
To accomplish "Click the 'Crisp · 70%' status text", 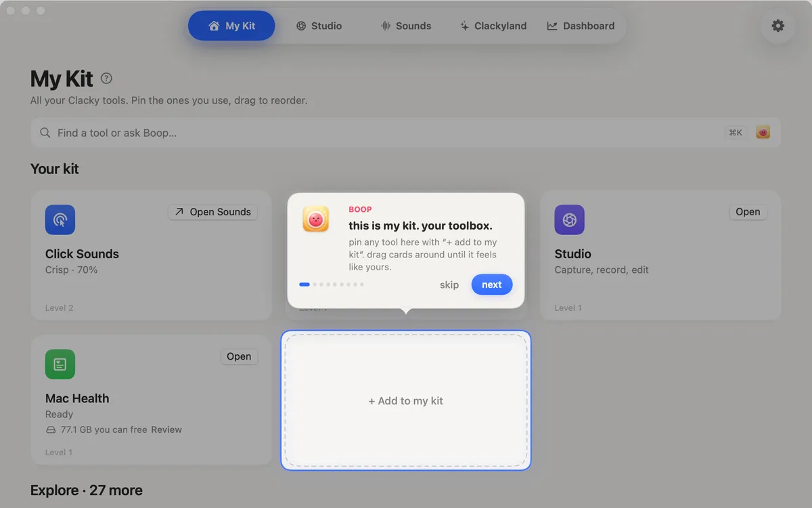I will [x=72, y=270].
